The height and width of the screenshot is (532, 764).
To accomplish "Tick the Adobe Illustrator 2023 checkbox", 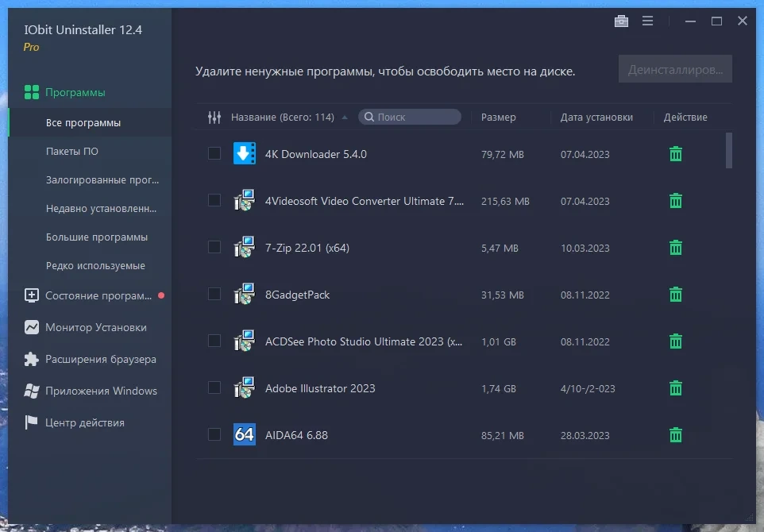I will point(214,387).
